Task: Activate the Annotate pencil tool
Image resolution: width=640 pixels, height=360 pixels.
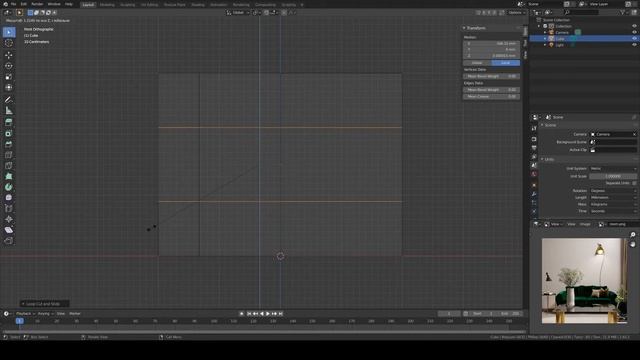Action: pos(9,100)
